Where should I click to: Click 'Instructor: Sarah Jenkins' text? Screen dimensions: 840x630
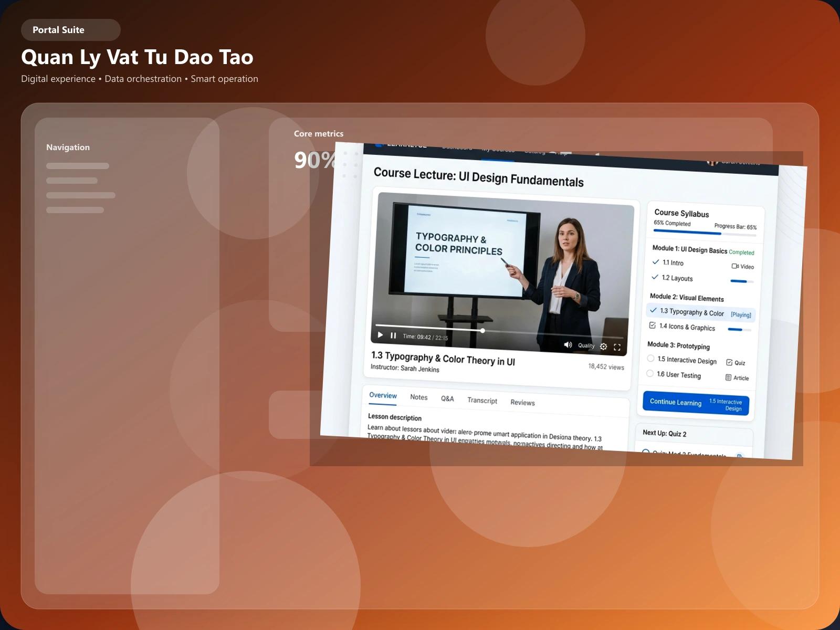(405, 368)
